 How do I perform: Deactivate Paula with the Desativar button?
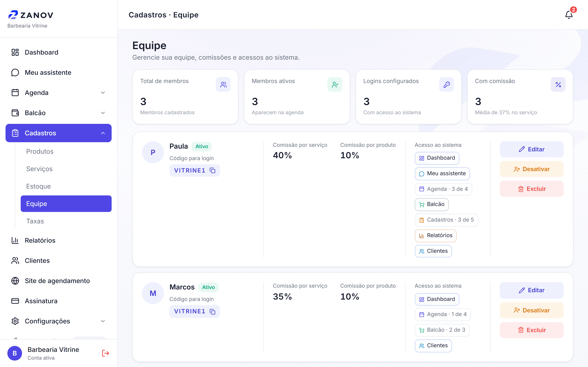(x=532, y=169)
